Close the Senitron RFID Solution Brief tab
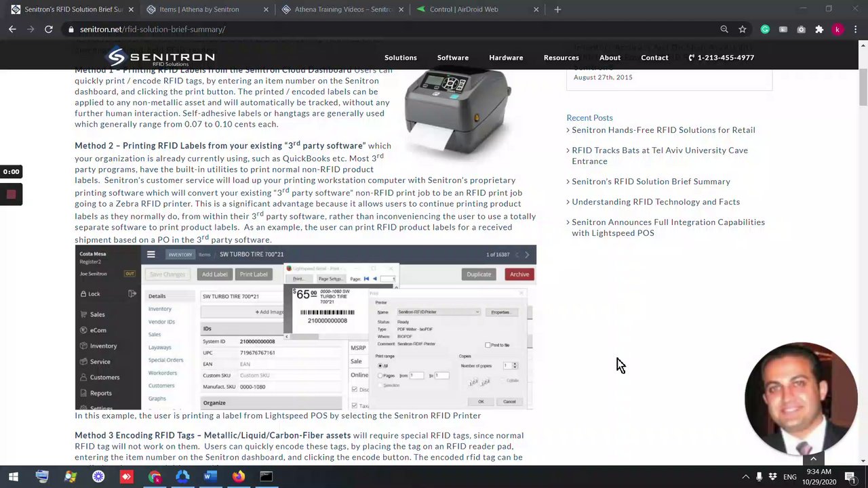Viewport: 868px width, 488px height. 131,9
